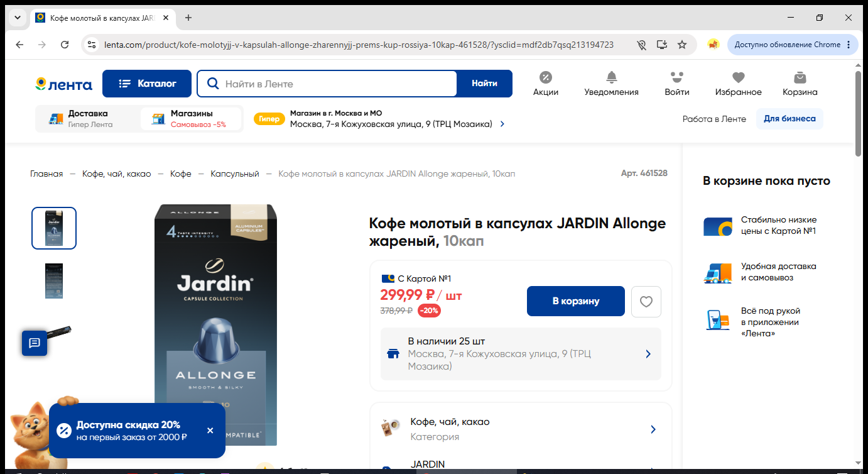Click the page vertical scrollbar
868x474 pixels.
pyautogui.click(x=859, y=113)
